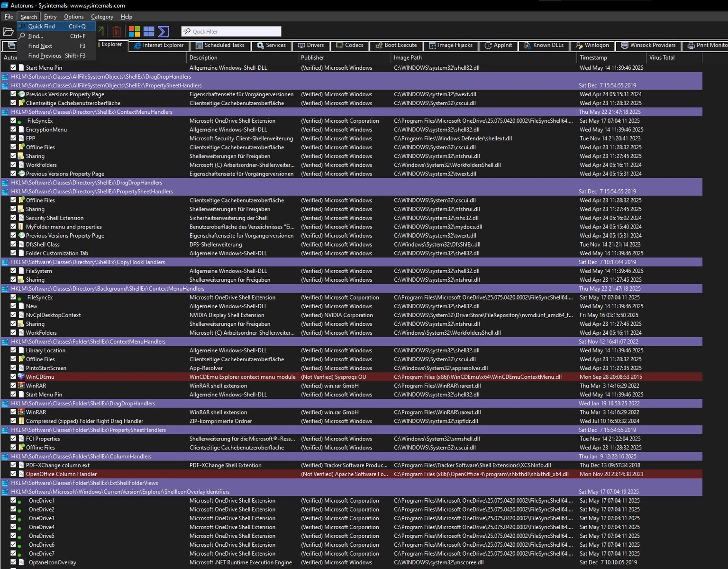
Task: Select Quick Find from the Search menu
Action: (x=41, y=27)
